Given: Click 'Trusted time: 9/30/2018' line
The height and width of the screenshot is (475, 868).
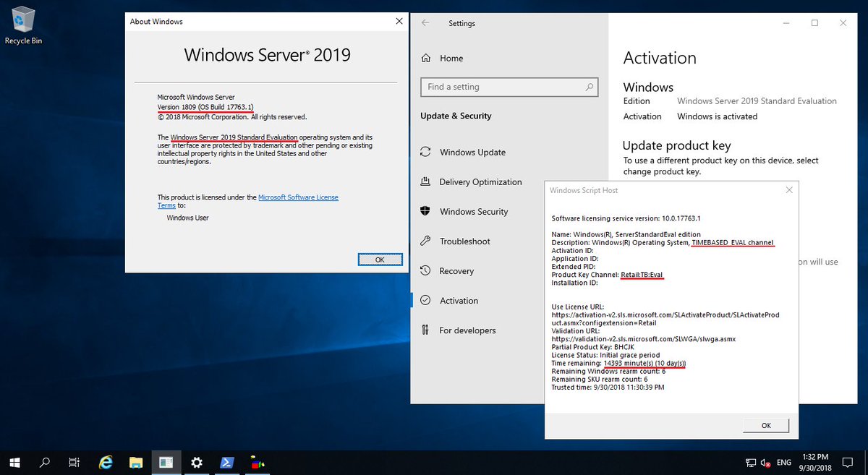Looking at the screenshot, I should (608, 387).
